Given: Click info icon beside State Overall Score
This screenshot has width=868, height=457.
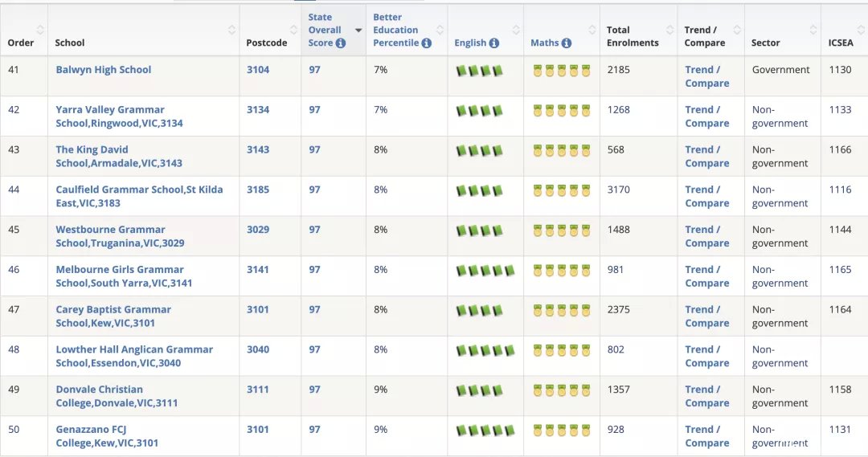Looking at the screenshot, I should (x=341, y=43).
